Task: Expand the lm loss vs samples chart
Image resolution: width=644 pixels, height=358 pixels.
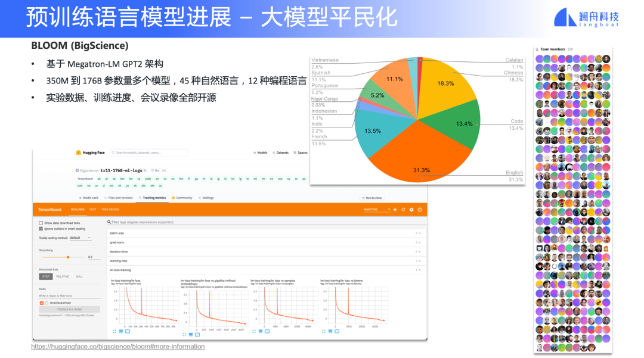Action: (254, 331)
